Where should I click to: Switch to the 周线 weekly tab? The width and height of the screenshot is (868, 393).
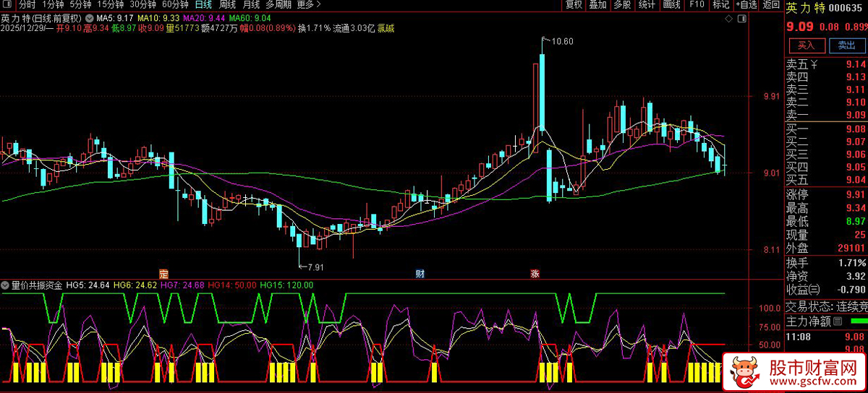tap(228, 5)
